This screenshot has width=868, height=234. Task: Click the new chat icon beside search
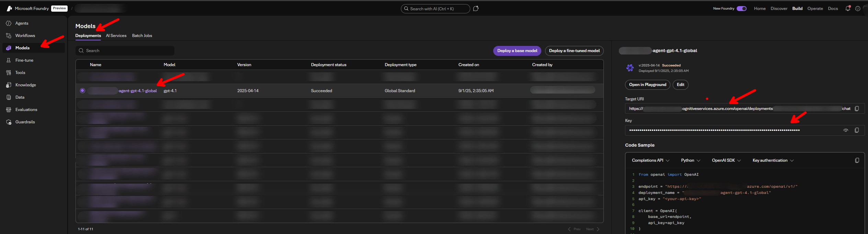[x=476, y=9]
